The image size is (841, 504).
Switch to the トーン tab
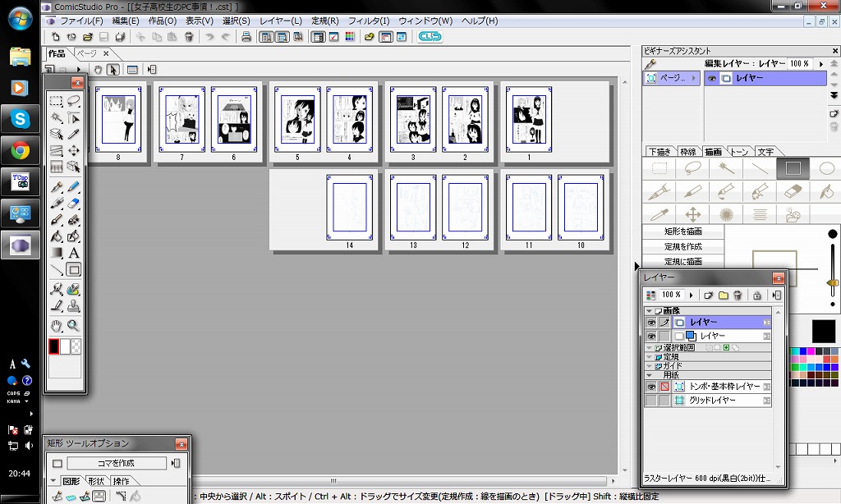point(739,151)
